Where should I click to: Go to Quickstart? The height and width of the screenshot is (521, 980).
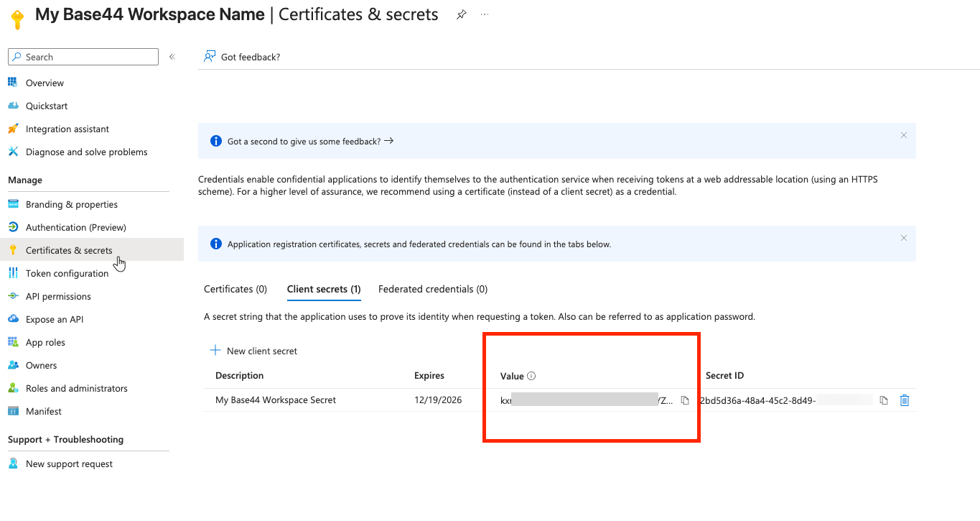(47, 106)
